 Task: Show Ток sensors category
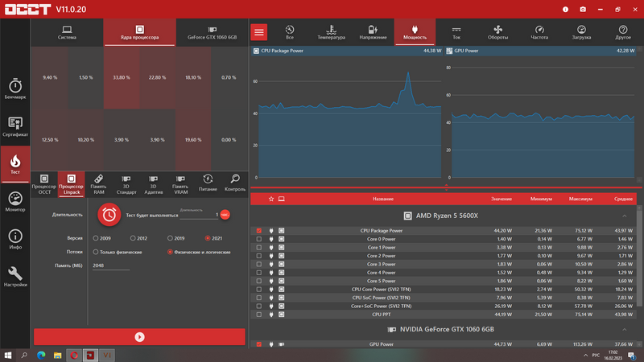456,32
